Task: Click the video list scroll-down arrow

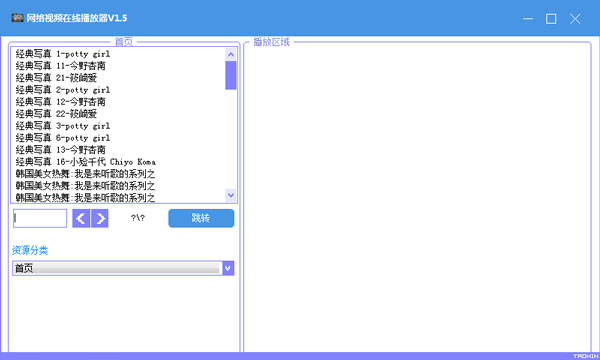Action: [x=231, y=195]
